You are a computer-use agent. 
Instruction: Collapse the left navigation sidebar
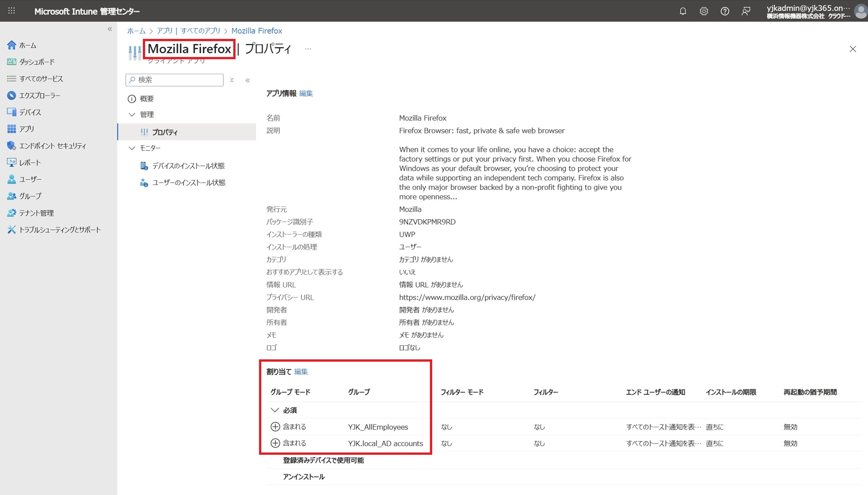109,29
